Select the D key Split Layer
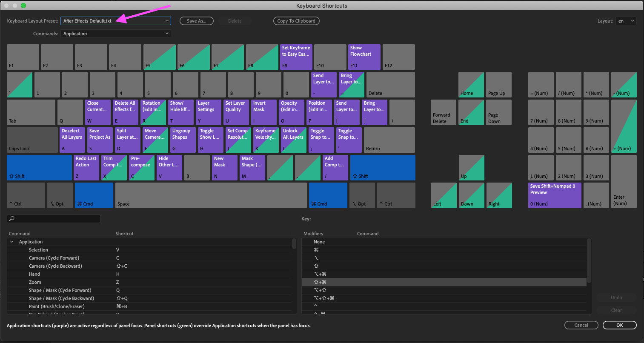Screen dimensions: 644x343 tap(128, 140)
